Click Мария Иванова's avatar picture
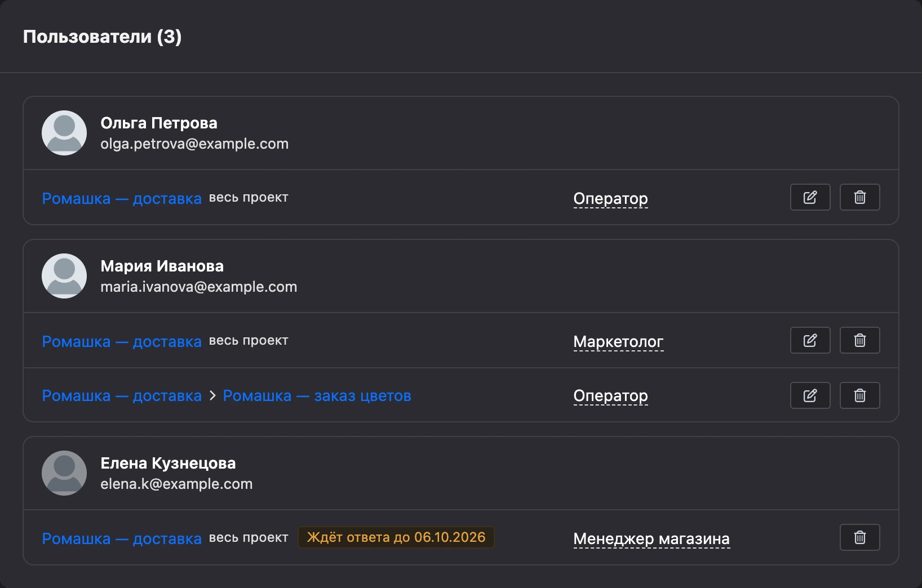The image size is (922, 588). point(64,276)
